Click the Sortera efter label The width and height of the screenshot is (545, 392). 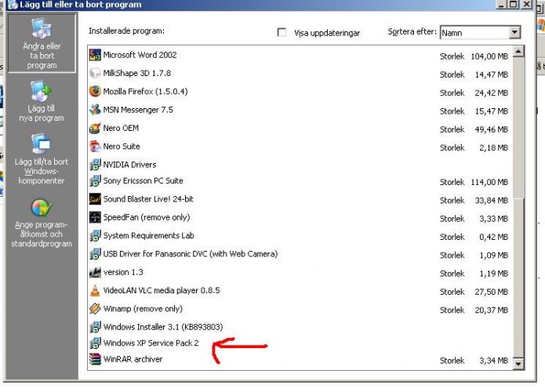[412, 31]
